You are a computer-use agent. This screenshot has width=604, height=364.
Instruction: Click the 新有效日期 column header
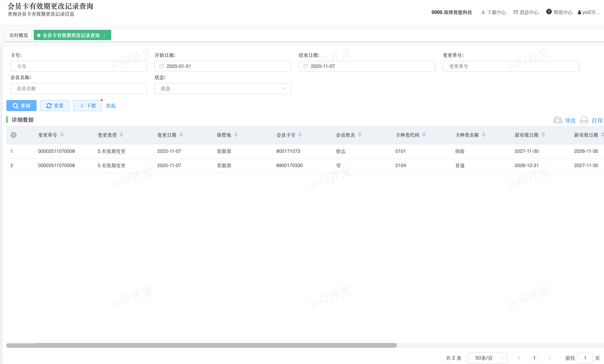[586, 135]
